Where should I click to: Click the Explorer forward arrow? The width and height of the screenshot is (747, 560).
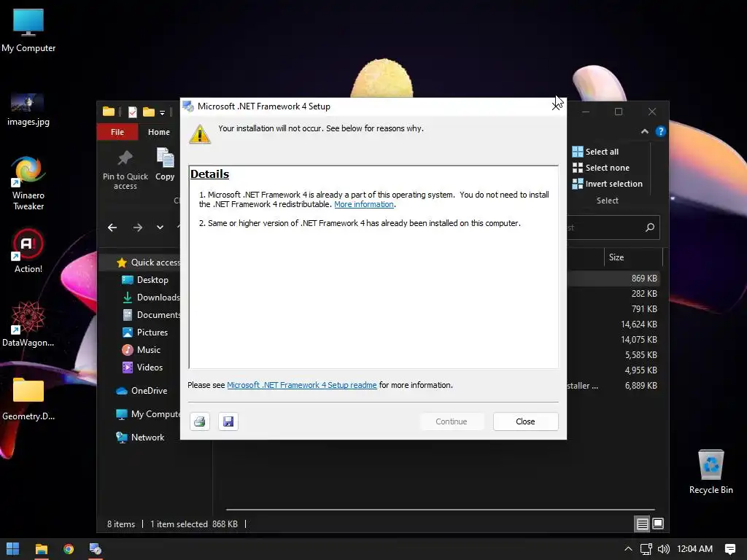point(138,227)
